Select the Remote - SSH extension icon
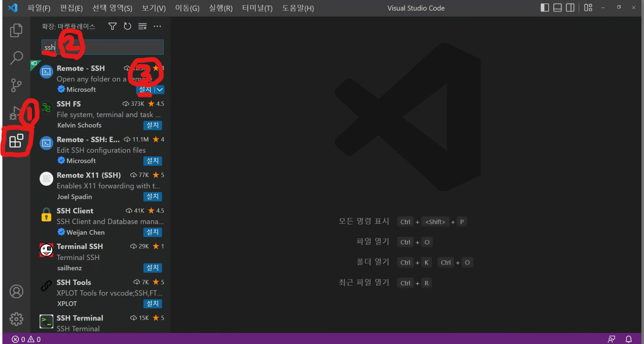Image resolution: width=644 pixels, height=344 pixels. 47,72
